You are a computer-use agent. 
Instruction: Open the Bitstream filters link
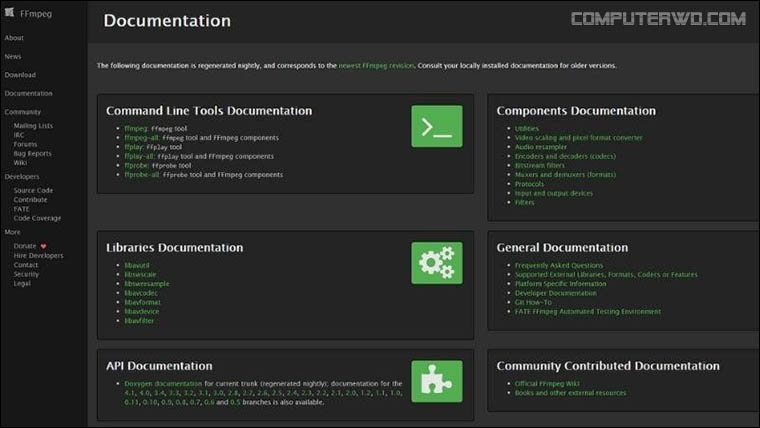click(x=539, y=165)
